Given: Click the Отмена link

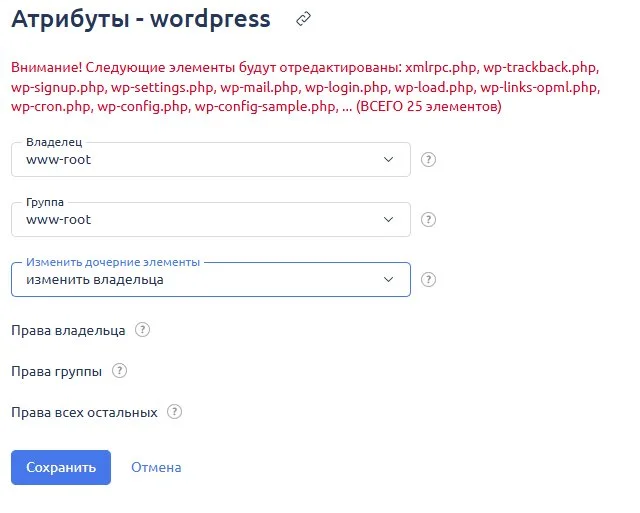Looking at the screenshot, I should tap(156, 467).
